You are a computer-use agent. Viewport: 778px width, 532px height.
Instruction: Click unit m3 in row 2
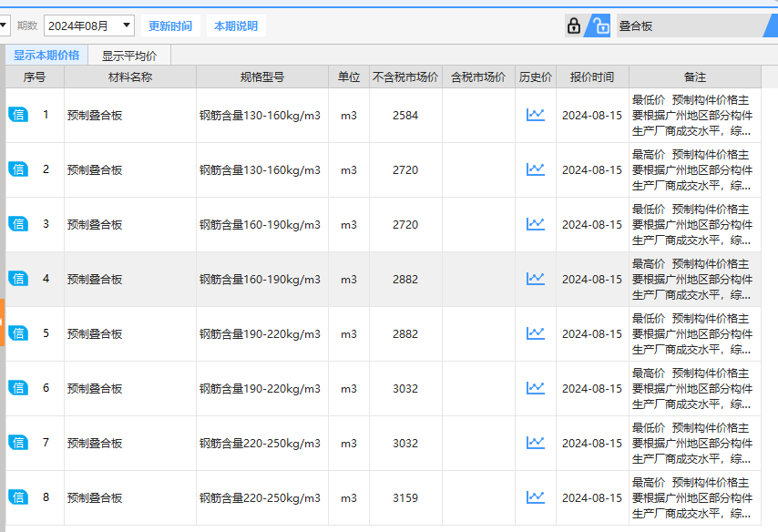tap(349, 169)
